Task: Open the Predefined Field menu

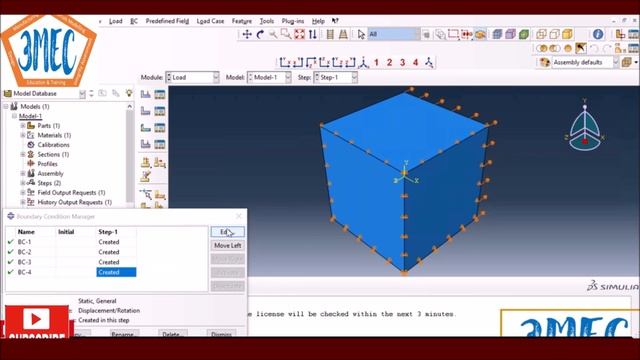Action: pos(167,21)
